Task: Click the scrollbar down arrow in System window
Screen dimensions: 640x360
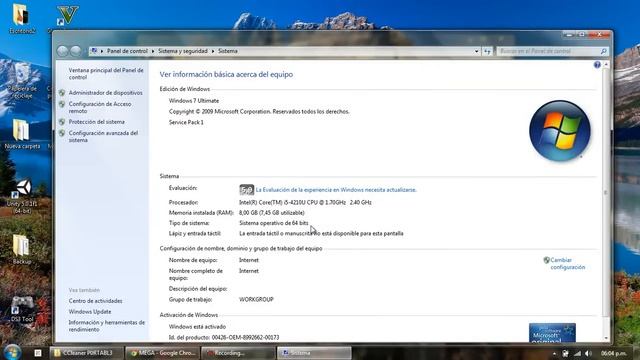Action: point(606,338)
